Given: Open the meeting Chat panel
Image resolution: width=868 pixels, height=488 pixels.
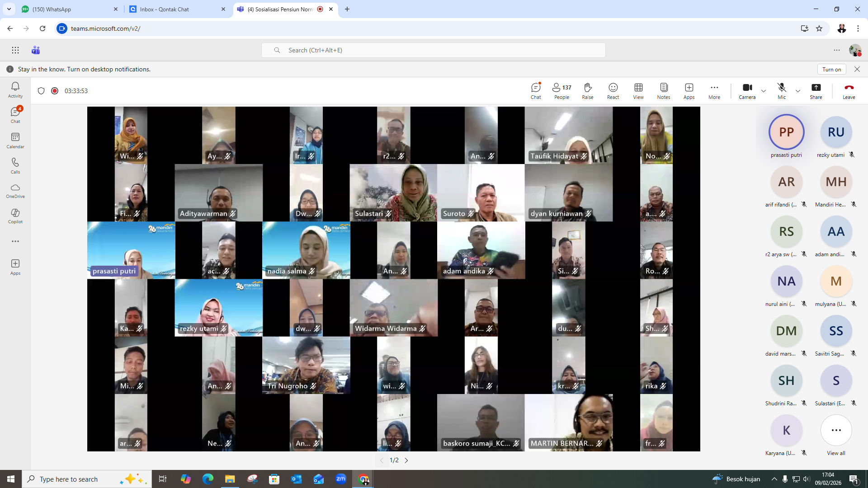Looking at the screenshot, I should [x=536, y=91].
